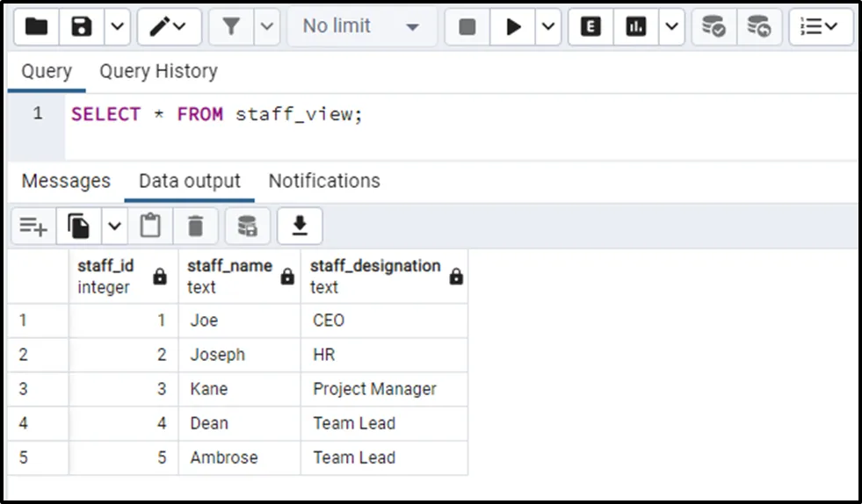Select the cell containing Project Manager

coord(374,389)
